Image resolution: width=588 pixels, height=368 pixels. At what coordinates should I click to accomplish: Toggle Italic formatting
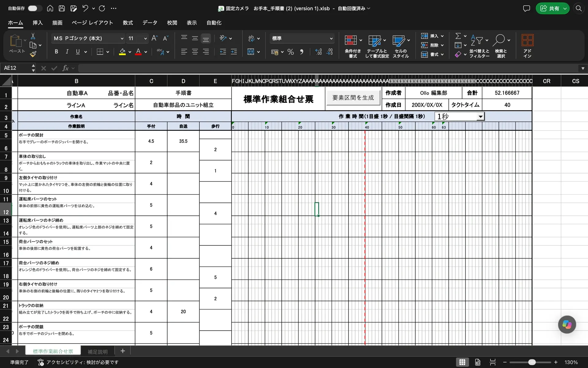point(67,51)
